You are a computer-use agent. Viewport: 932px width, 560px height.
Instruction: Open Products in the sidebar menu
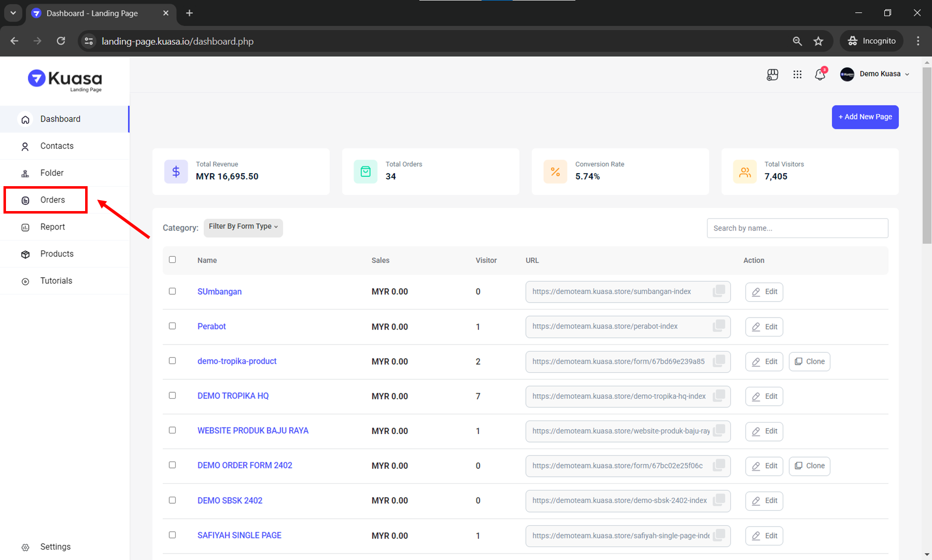coord(57,254)
